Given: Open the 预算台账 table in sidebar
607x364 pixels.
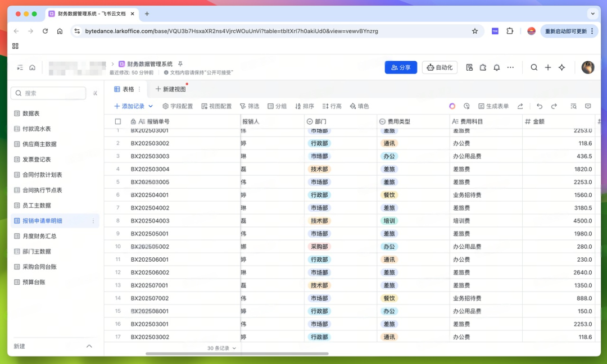Looking at the screenshot, I should click(x=34, y=282).
